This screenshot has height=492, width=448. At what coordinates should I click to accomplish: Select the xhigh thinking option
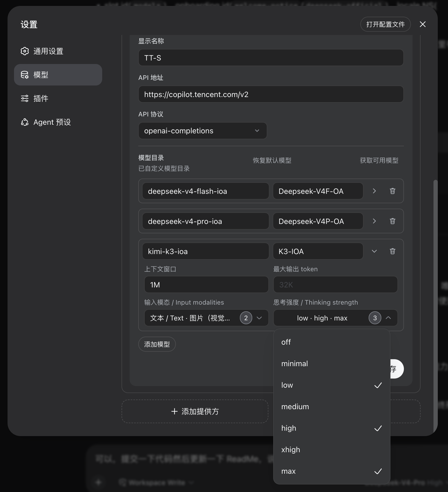tap(332, 450)
